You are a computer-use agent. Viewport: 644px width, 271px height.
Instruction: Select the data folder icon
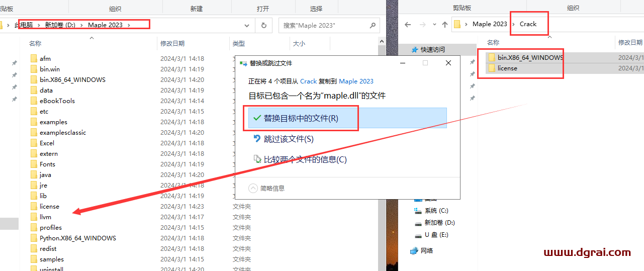pyautogui.click(x=34, y=90)
